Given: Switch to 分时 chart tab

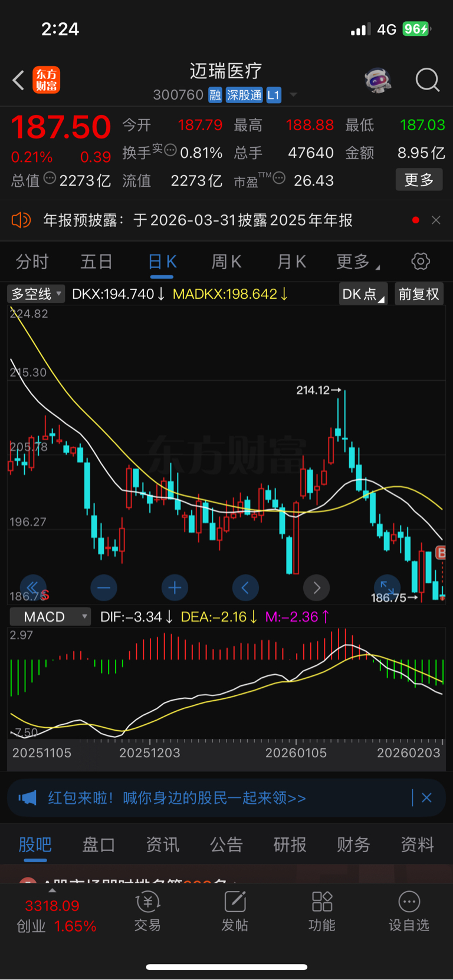Looking at the screenshot, I should (x=32, y=262).
